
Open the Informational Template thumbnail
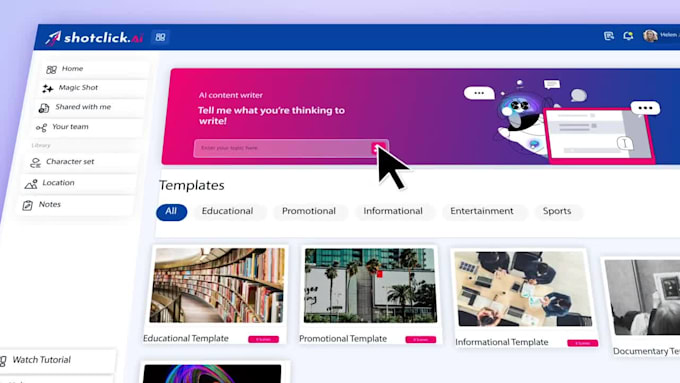coord(523,289)
